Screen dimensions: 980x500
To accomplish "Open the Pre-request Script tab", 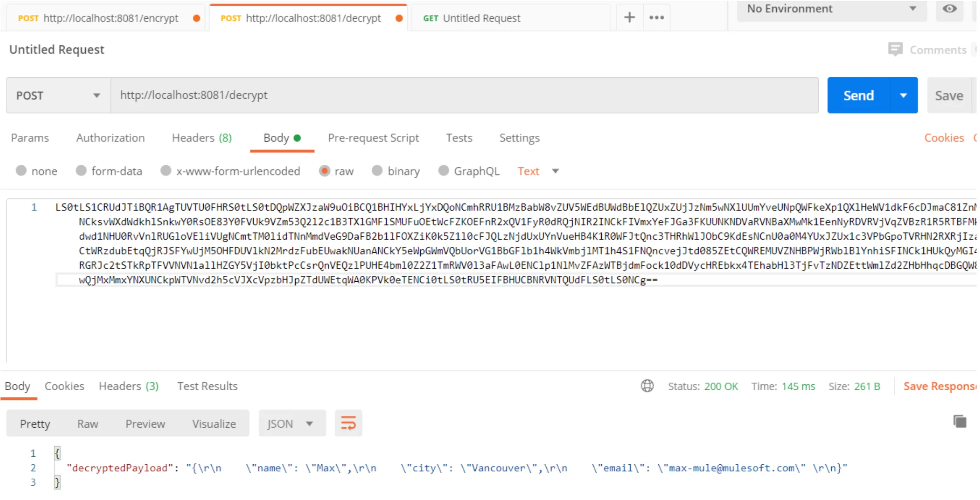I will click(x=373, y=137).
